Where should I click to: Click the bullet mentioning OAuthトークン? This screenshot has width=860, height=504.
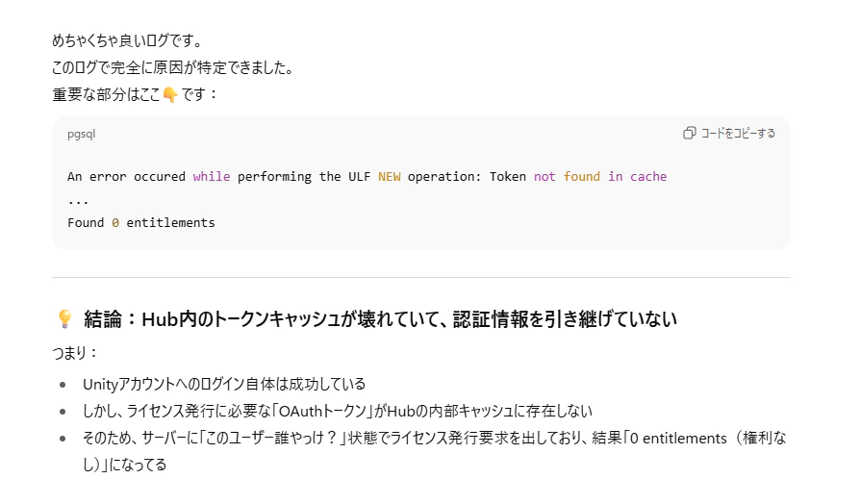(x=338, y=411)
